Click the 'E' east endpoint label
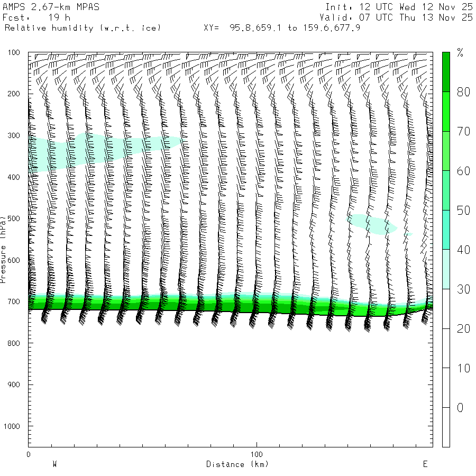Image resolution: width=476 pixels, height=476 pixels. point(425,464)
